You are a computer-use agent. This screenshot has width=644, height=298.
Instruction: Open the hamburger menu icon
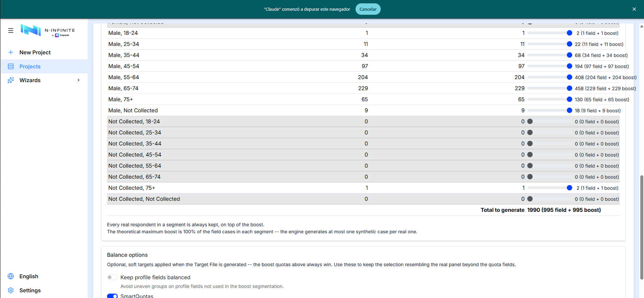coord(11,31)
